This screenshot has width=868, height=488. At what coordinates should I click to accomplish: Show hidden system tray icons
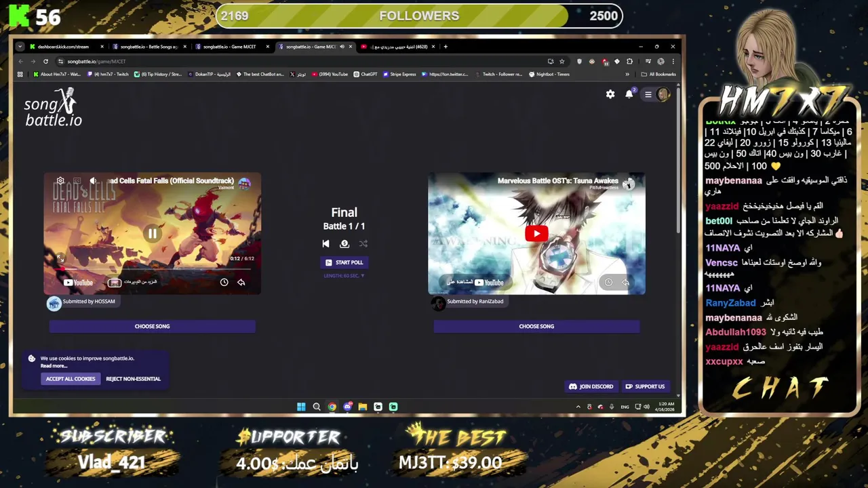578,407
